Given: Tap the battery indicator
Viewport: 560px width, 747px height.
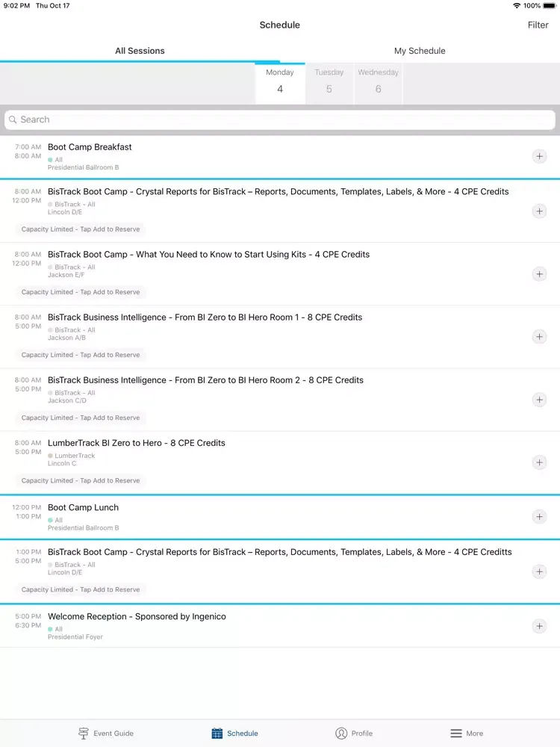Looking at the screenshot, I should (x=549, y=6).
